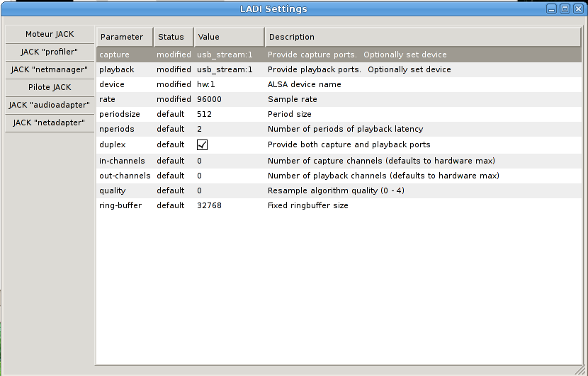Click default status of ring-buffer row
This screenshot has width=588, height=376.
click(x=171, y=205)
